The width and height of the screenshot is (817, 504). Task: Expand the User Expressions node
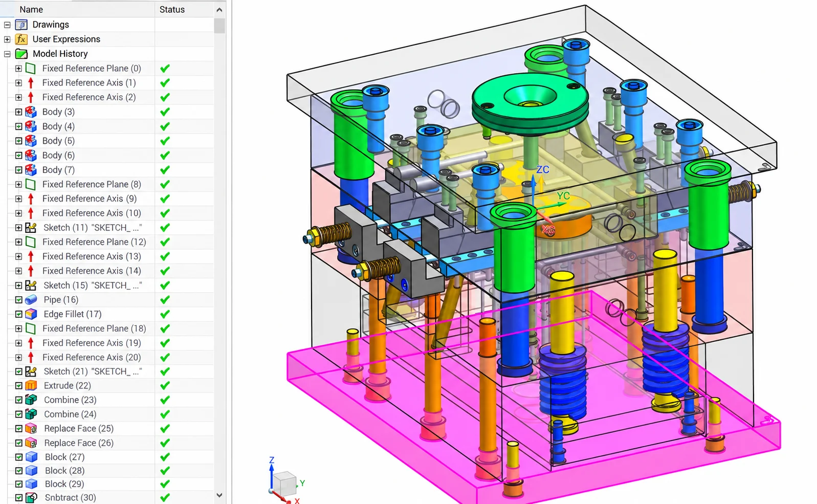[x=7, y=39]
